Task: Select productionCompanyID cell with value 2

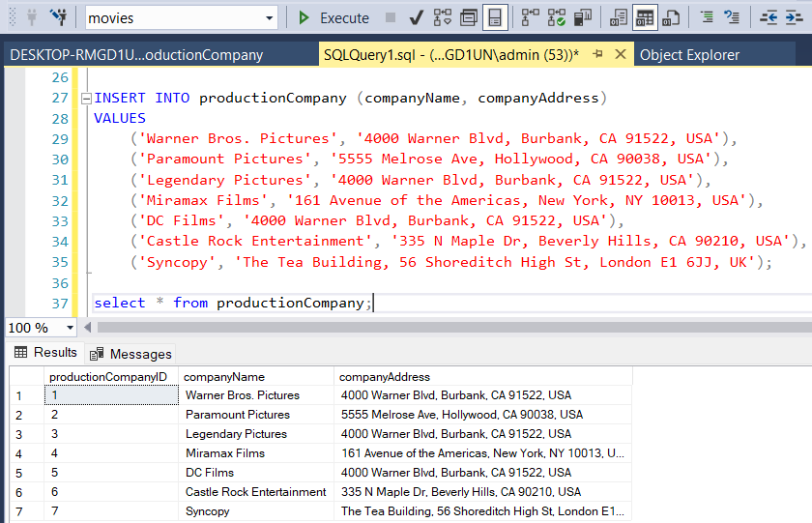Action: tap(111, 415)
